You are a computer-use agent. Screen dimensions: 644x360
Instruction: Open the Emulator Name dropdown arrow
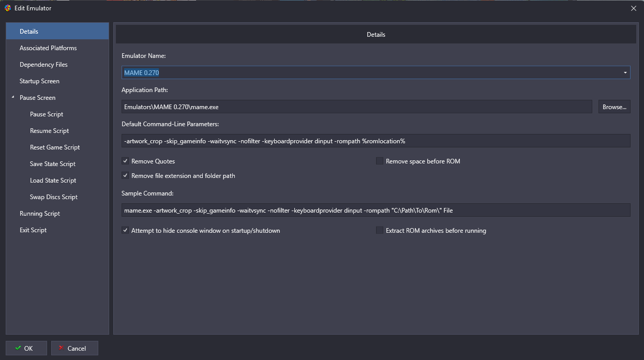pos(625,73)
